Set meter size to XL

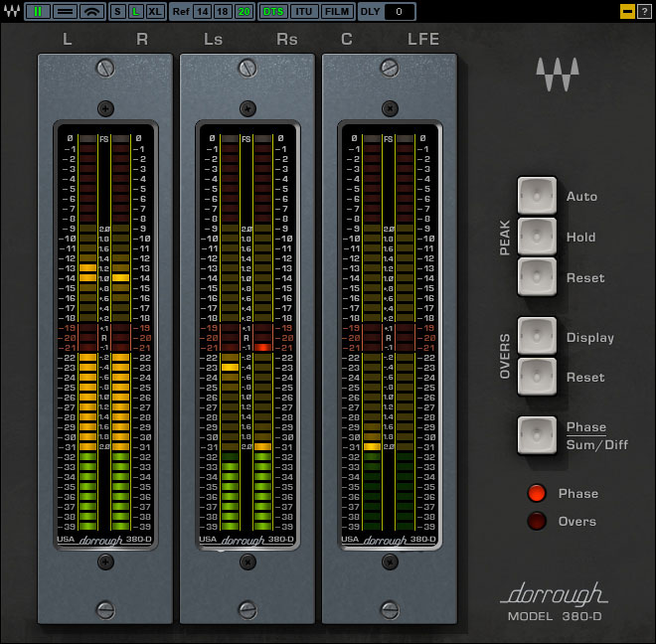pos(155,11)
